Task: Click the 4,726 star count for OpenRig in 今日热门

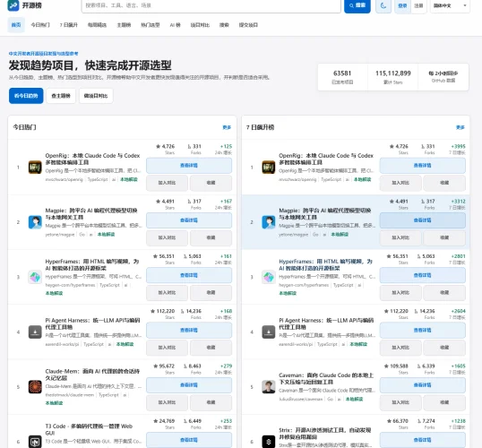Action: [x=166, y=146]
